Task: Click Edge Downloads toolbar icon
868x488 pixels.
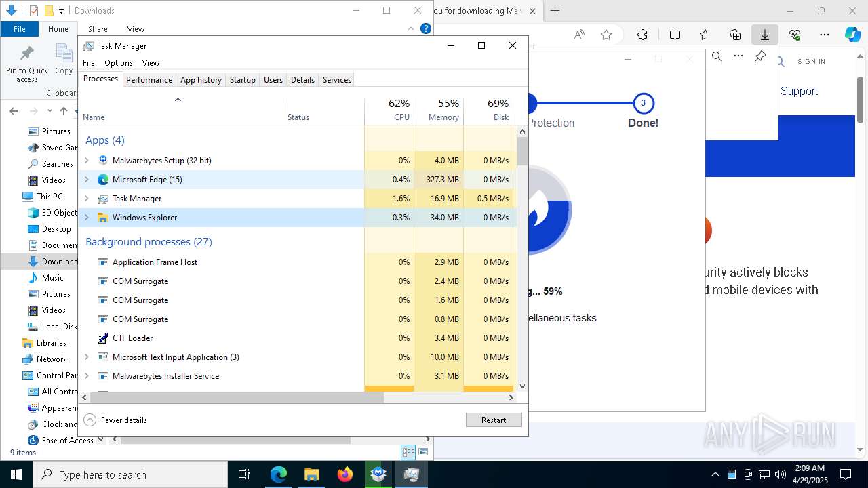Action: click(x=765, y=35)
